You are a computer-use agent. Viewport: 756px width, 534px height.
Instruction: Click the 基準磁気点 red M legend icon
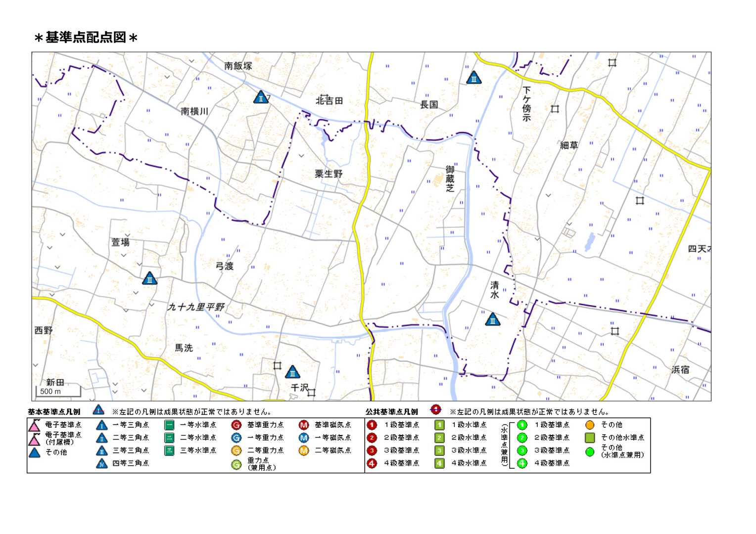304,425
